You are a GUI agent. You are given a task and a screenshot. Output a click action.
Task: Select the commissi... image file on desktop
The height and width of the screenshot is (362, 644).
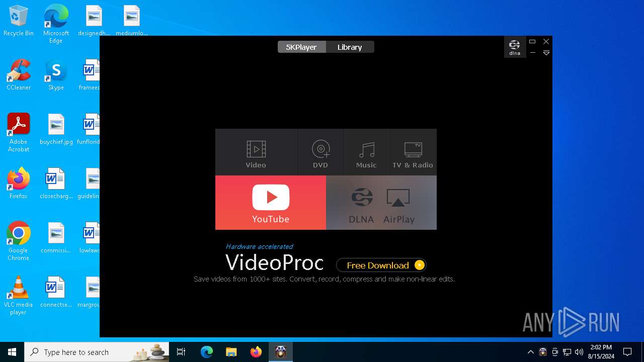click(56, 238)
